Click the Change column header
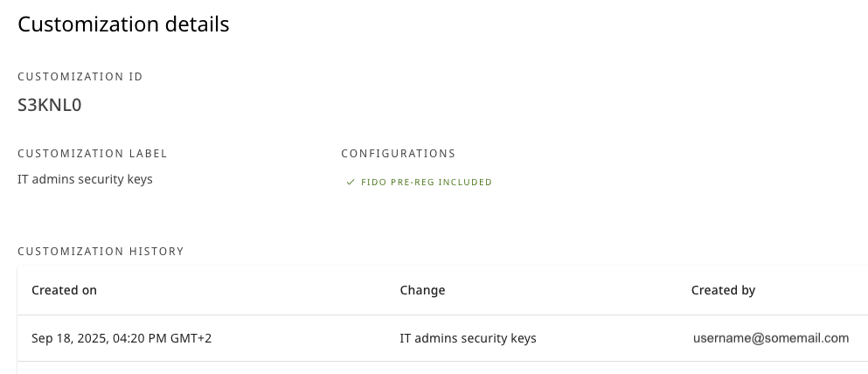The image size is (868, 374). pos(422,290)
